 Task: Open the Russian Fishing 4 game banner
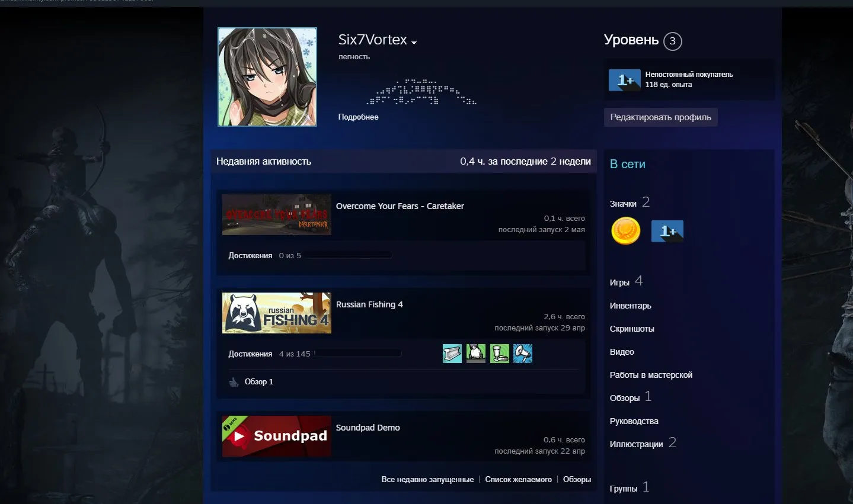pyautogui.click(x=277, y=313)
